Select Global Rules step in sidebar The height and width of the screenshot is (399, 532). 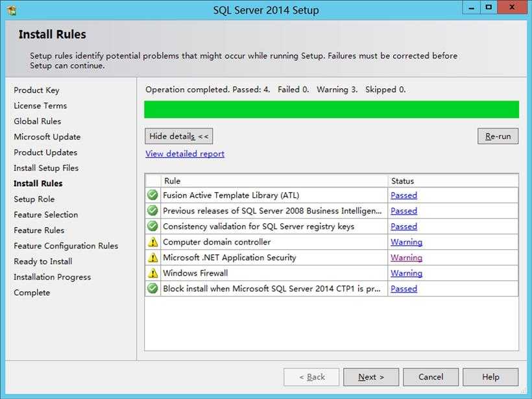pos(38,121)
